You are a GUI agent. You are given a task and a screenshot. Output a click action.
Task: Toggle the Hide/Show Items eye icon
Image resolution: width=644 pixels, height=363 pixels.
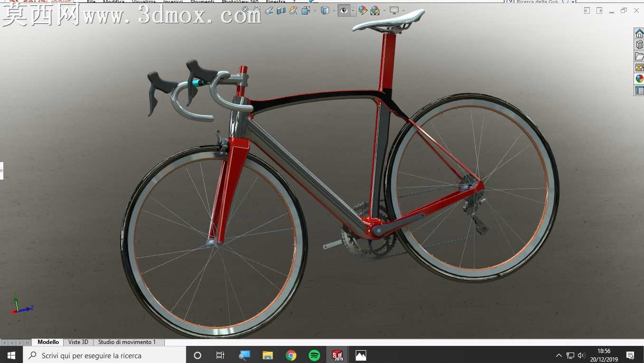(344, 10)
